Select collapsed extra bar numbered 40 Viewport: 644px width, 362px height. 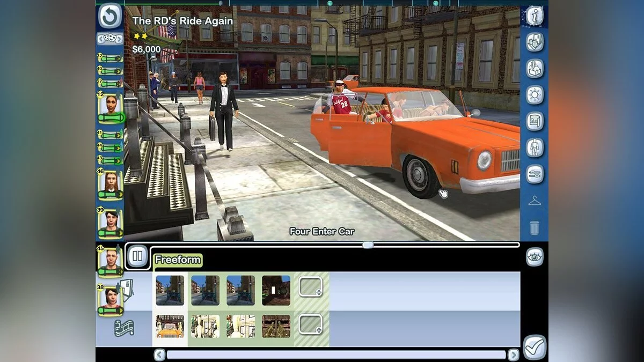[110, 71]
